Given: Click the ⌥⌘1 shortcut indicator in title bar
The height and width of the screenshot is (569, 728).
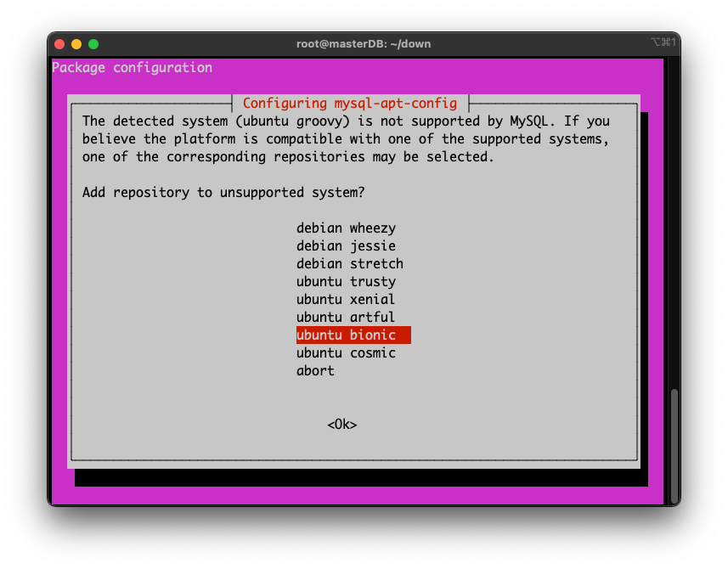Looking at the screenshot, I should (663, 42).
